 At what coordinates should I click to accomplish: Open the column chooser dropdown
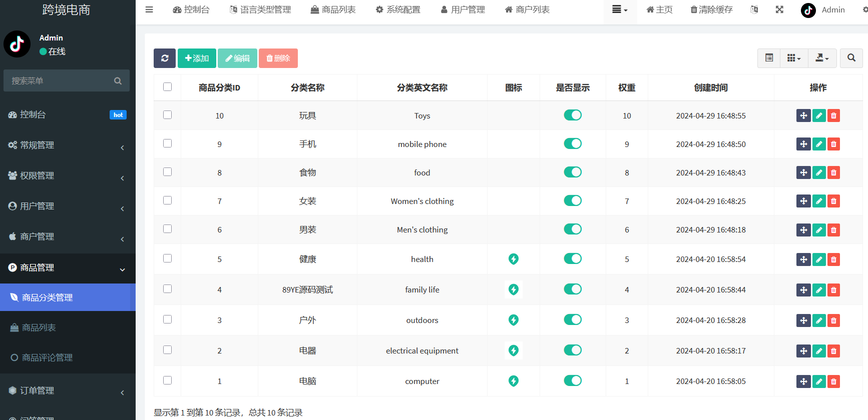click(x=793, y=58)
